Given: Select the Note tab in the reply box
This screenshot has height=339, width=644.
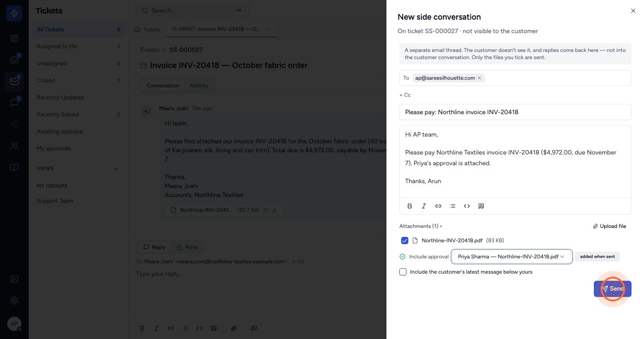Looking at the screenshot, I should (187, 247).
